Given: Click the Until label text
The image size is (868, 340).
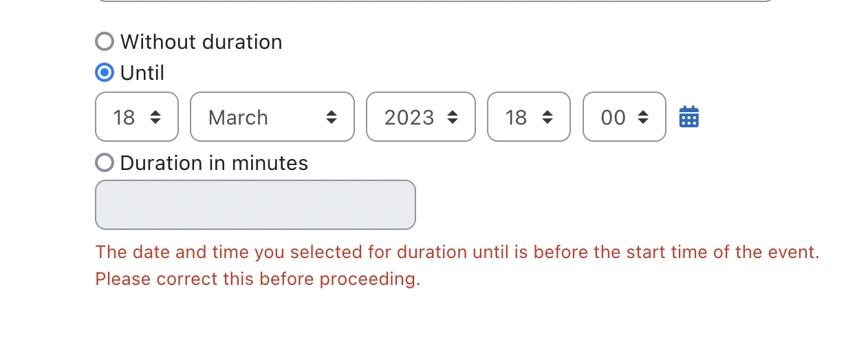Looking at the screenshot, I should pos(142,73).
